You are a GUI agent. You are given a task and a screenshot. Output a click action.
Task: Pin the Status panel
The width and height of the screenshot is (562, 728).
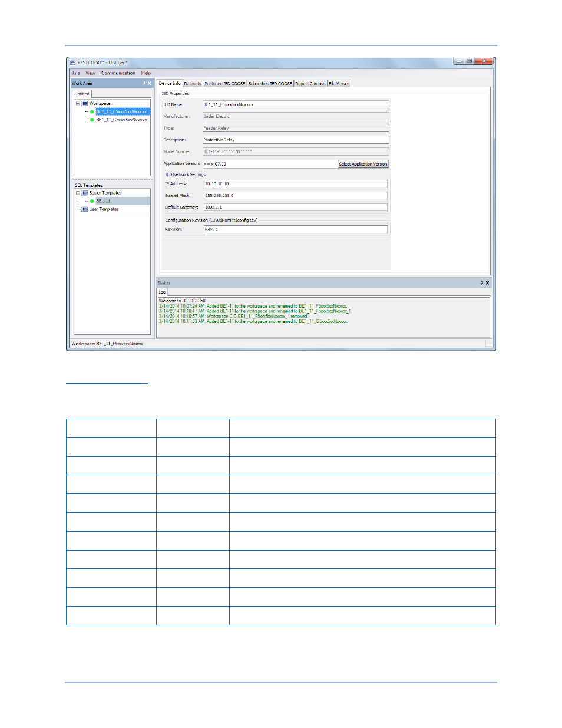click(481, 283)
